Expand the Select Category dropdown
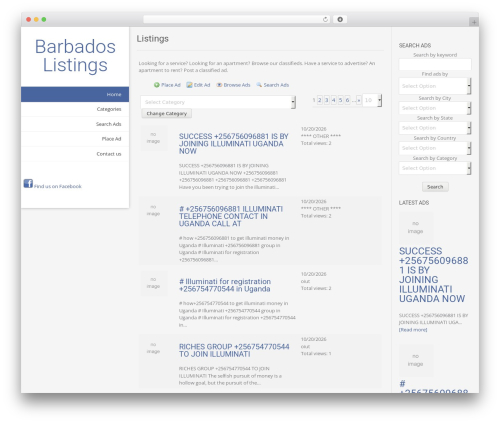This screenshot has width=500, height=423. (218, 102)
